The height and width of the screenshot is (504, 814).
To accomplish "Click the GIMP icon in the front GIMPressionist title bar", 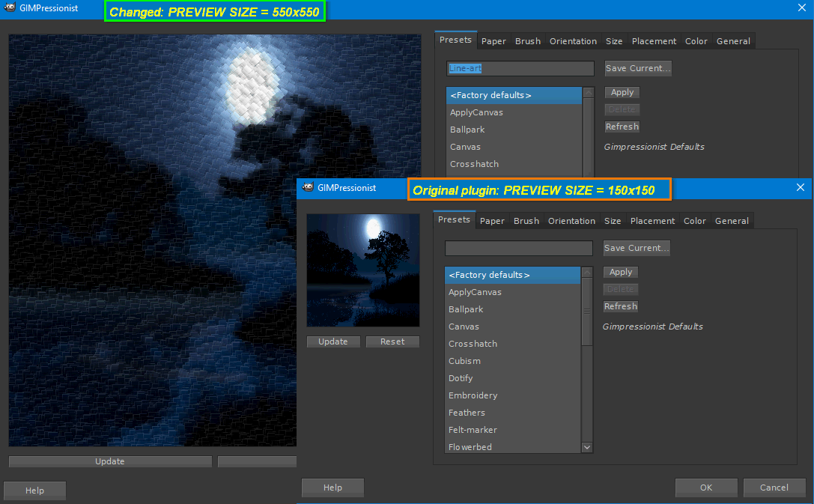I will tap(308, 187).
